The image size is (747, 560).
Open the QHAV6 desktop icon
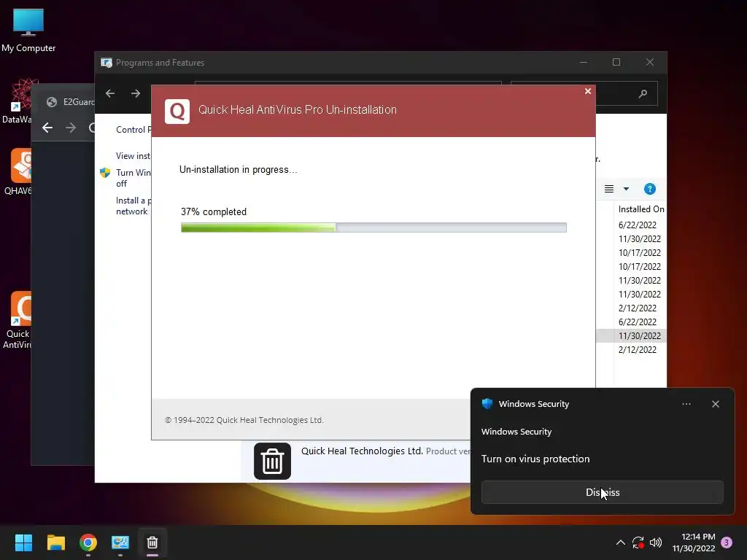18,171
